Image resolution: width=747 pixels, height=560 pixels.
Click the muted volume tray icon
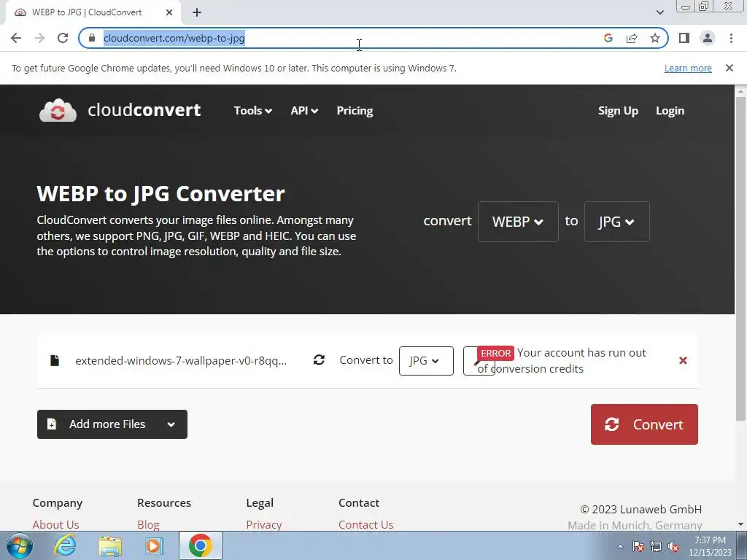click(673, 546)
